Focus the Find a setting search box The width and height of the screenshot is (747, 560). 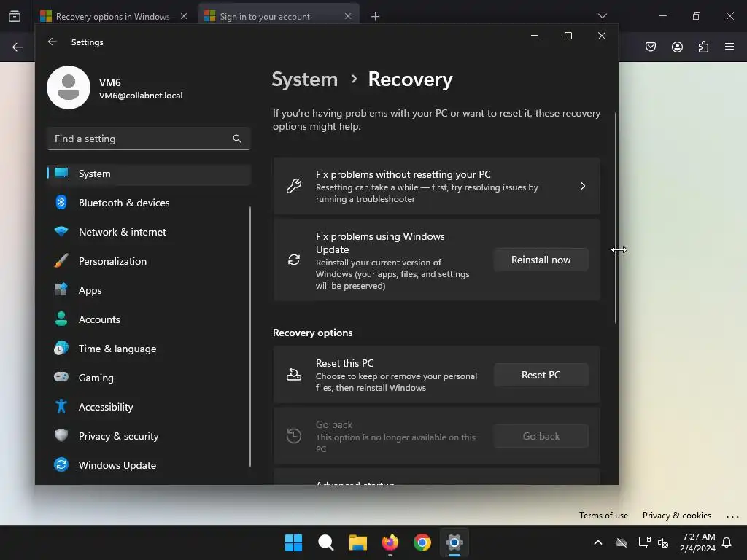click(149, 139)
